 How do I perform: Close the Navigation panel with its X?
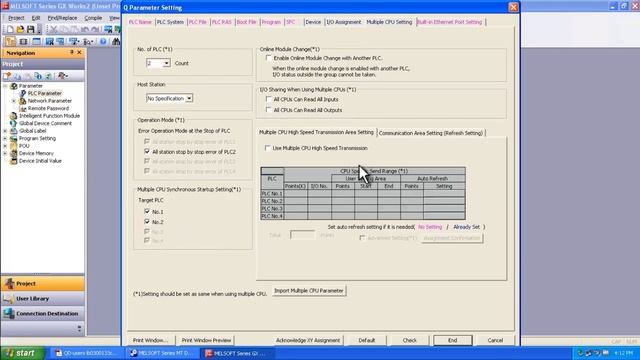point(79,52)
